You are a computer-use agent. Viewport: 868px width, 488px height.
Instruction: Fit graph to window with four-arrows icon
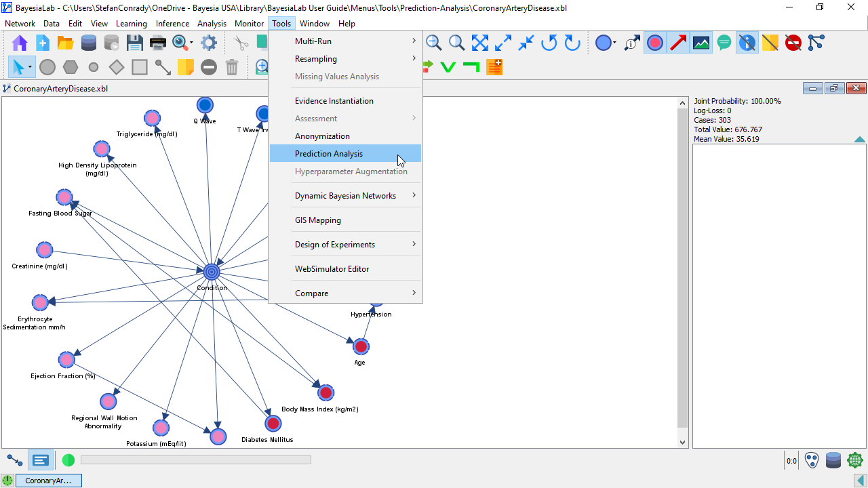coord(480,43)
